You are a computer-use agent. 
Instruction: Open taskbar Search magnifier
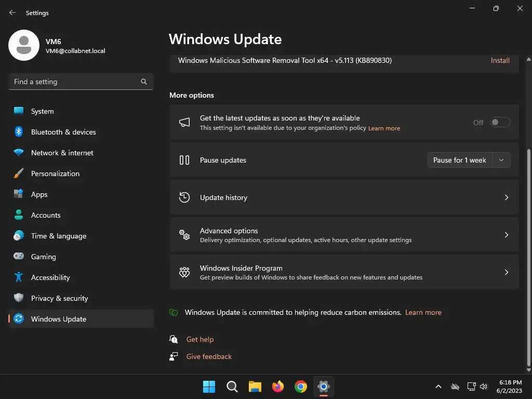(x=232, y=387)
